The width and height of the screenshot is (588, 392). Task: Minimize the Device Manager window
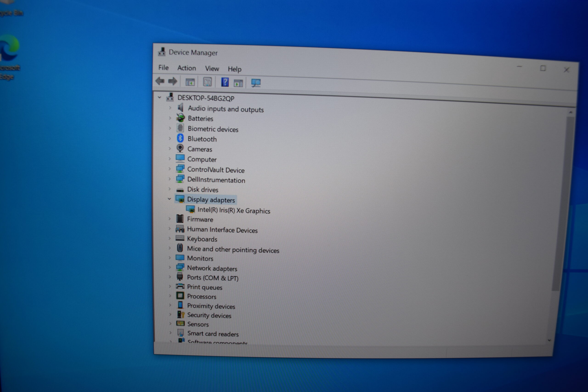click(x=520, y=67)
